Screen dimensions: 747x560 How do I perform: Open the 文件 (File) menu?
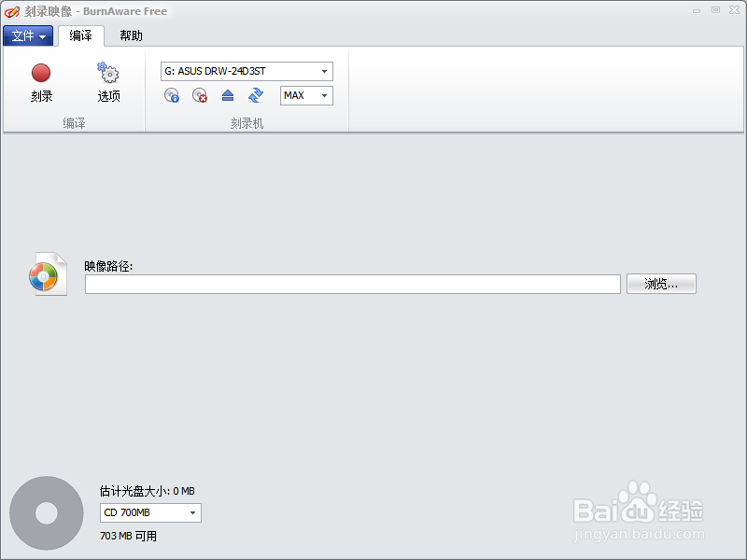click(x=28, y=35)
